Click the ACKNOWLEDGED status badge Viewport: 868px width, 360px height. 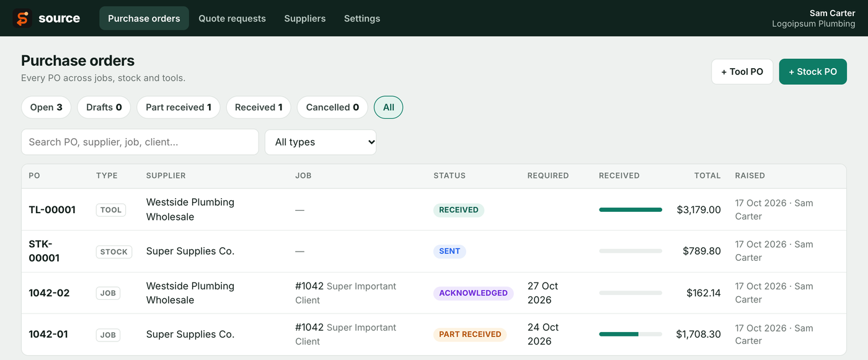(474, 293)
